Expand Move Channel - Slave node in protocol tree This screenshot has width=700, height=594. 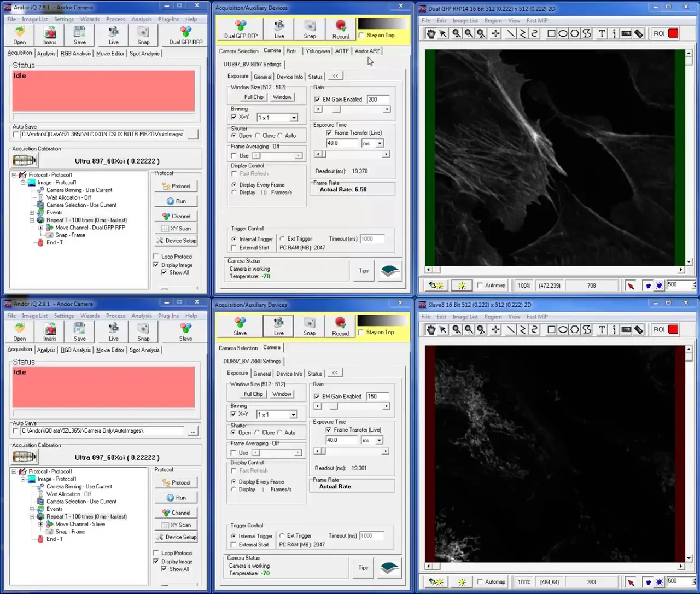pyautogui.click(x=40, y=524)
